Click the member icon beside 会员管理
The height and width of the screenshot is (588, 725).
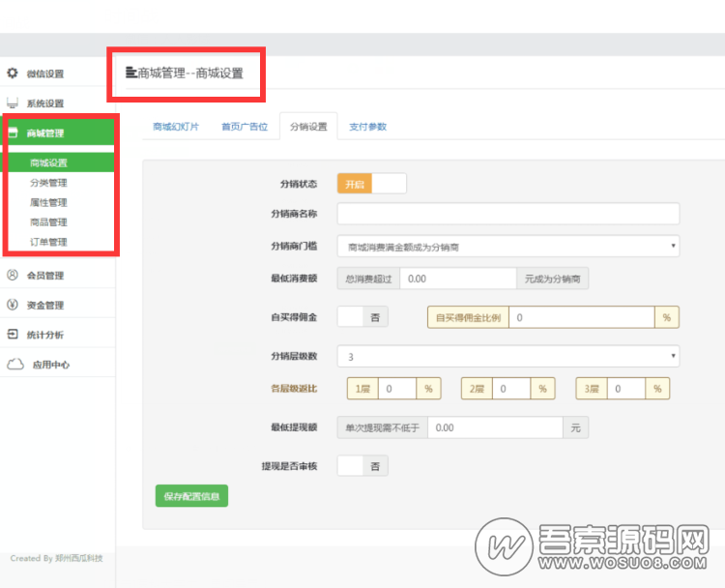tap(13, 276)
